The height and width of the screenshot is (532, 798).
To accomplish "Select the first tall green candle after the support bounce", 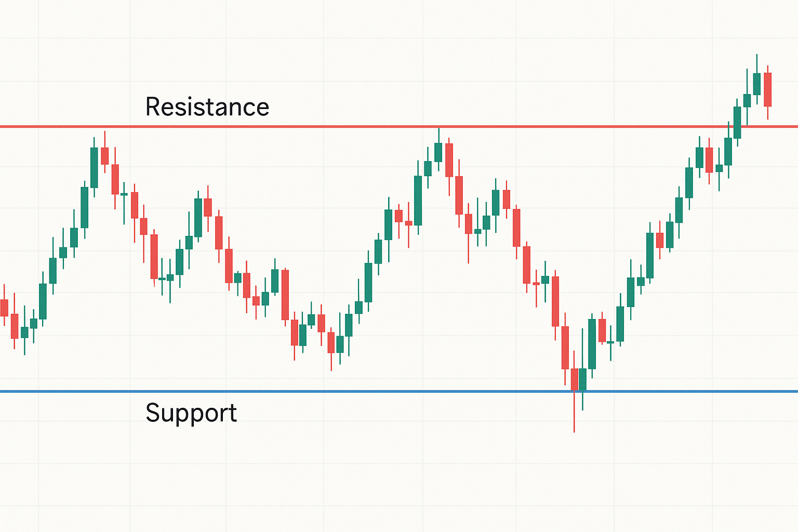I will (592, 344).
